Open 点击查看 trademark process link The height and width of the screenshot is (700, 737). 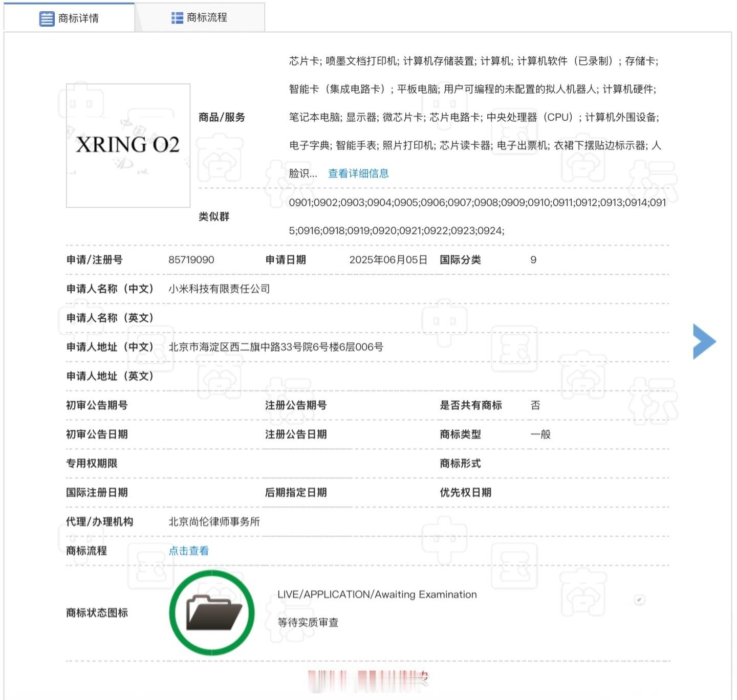click(x=189, y=551)
